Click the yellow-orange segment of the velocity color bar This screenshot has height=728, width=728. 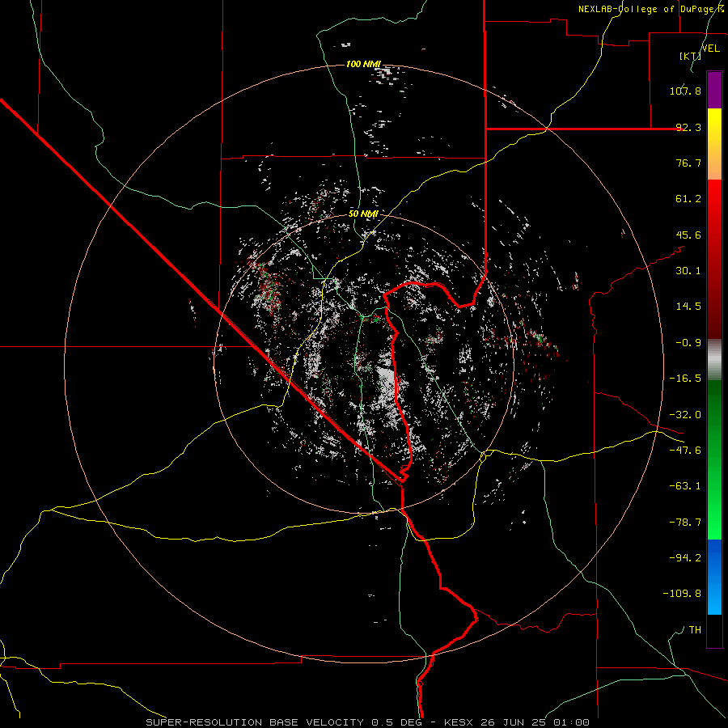(714, 144)
